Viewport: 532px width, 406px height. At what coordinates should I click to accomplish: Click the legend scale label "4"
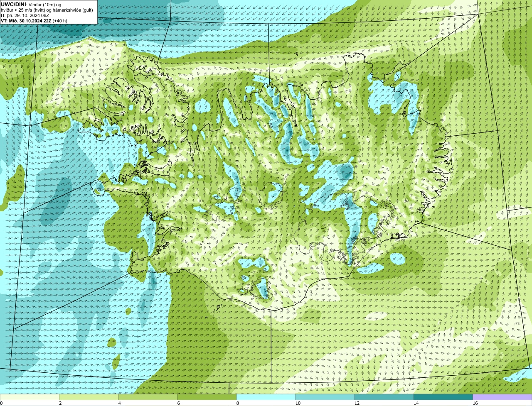click(119, 403)
